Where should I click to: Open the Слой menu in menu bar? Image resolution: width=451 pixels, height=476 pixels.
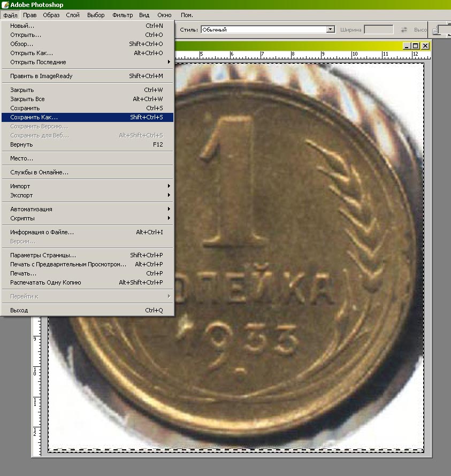[x=73, y=15]
